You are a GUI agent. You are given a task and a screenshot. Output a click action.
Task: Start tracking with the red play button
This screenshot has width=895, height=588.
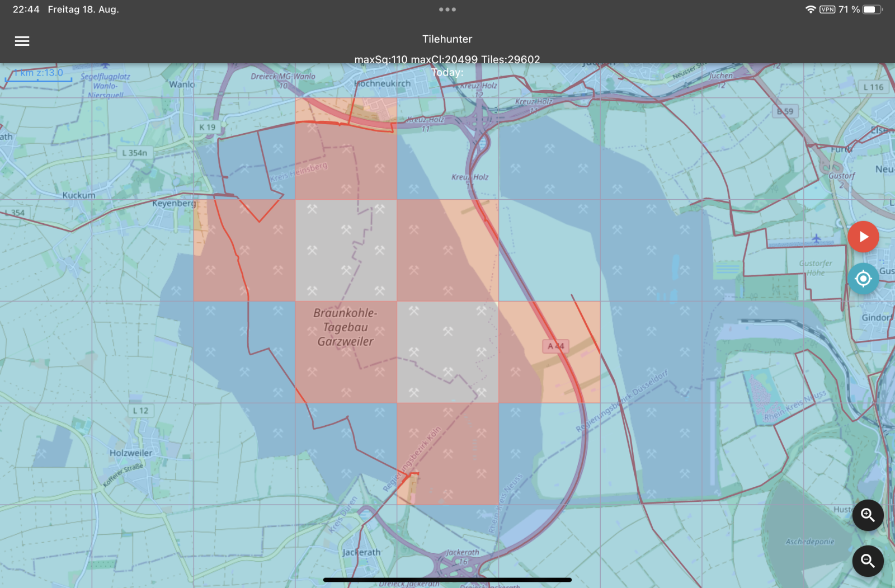coord(863,237)
